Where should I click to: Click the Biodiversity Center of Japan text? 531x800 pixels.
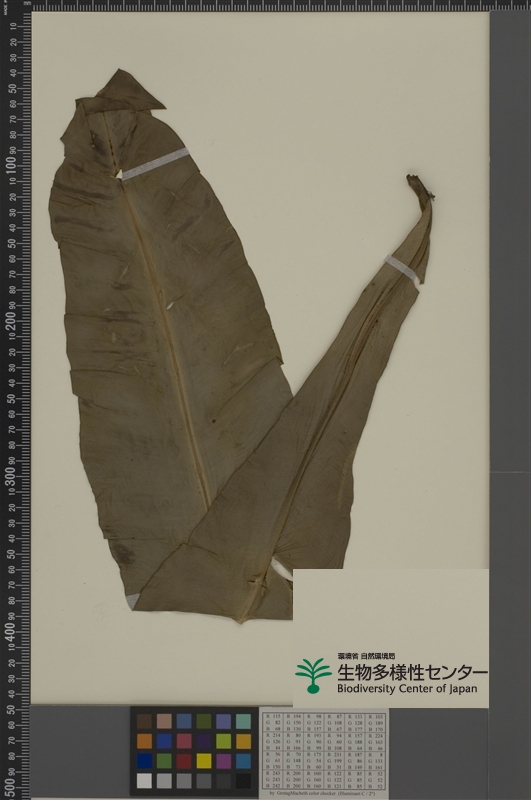(407, 689)
